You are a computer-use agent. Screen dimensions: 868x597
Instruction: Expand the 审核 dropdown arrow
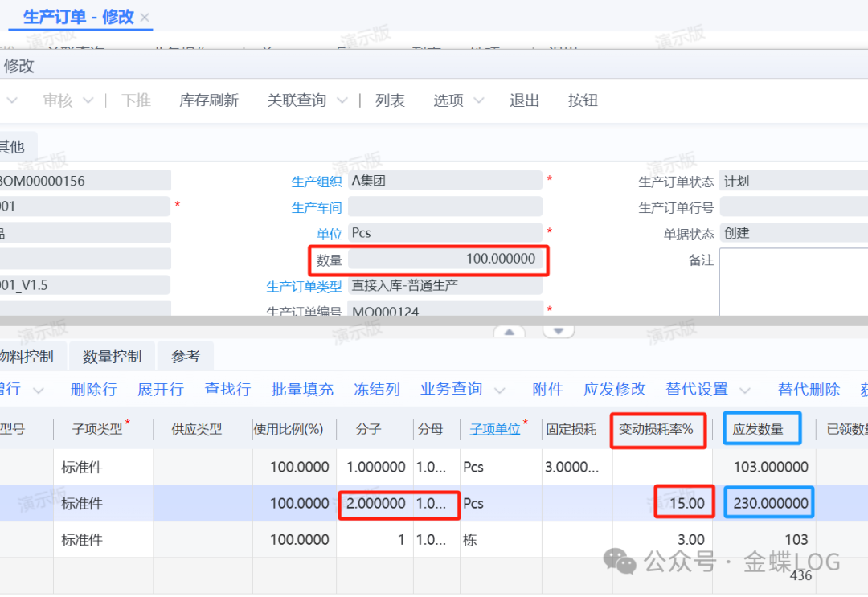(x=88, y=100)
